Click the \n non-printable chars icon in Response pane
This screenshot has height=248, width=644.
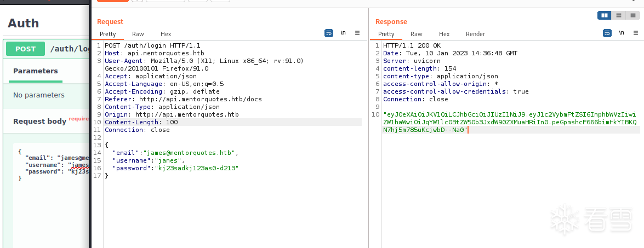pyautogui.click(x=622, y=33)
